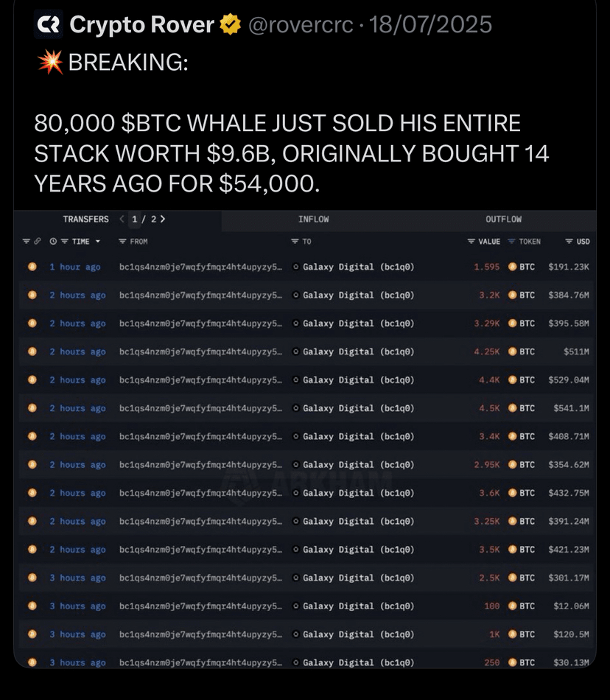Viewport: 610px width, 700px height.
Task: Switch to the INFLOW tab
Action: click(x=314, y=219)
